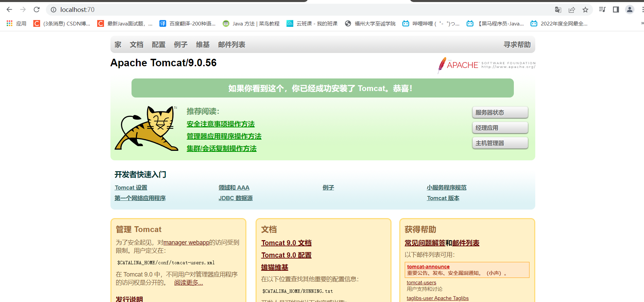
Task: Reload the localhost page
Action: (37, 10)
